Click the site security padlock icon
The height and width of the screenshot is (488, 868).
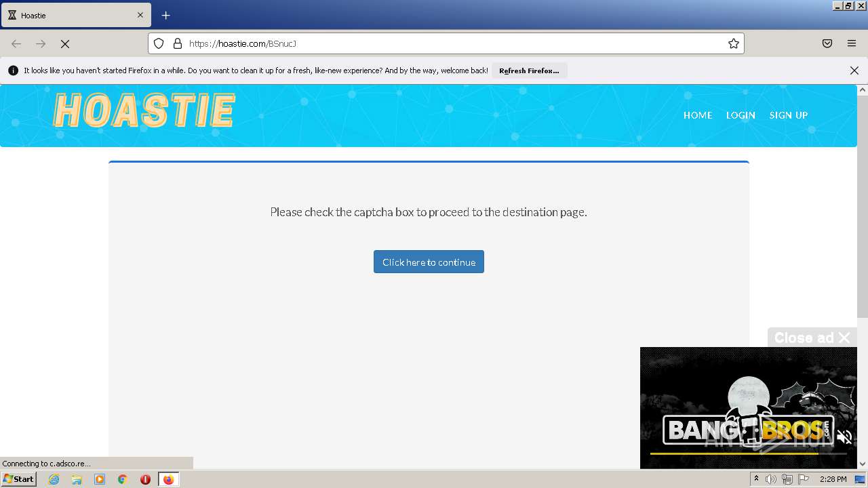tap(178, 43)
